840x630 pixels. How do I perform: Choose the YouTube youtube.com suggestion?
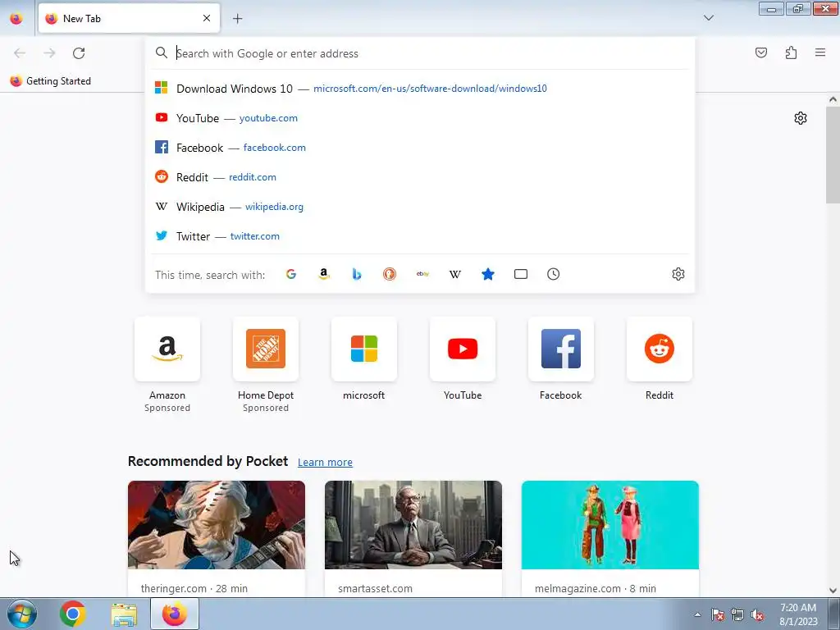click(x=420, y=118)
